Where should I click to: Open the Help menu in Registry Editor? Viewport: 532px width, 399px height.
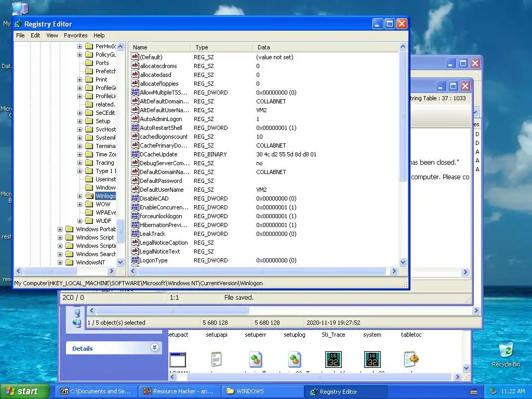point(99,35)
